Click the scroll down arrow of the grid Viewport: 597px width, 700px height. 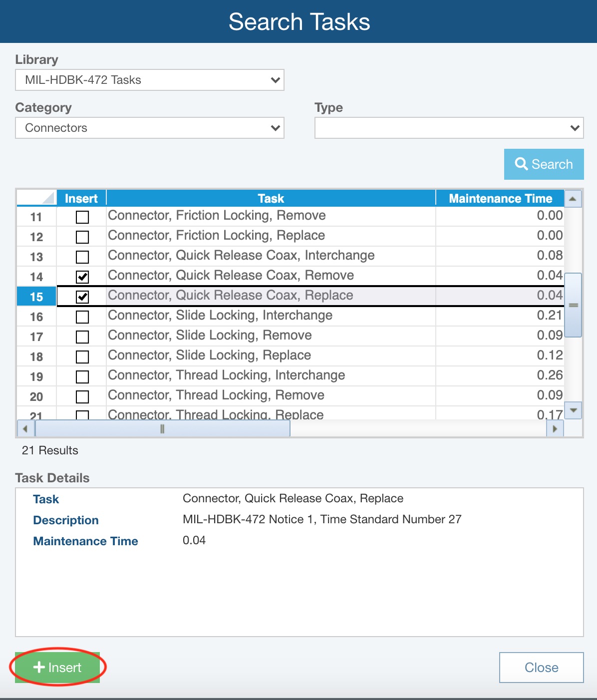point(573,410)
